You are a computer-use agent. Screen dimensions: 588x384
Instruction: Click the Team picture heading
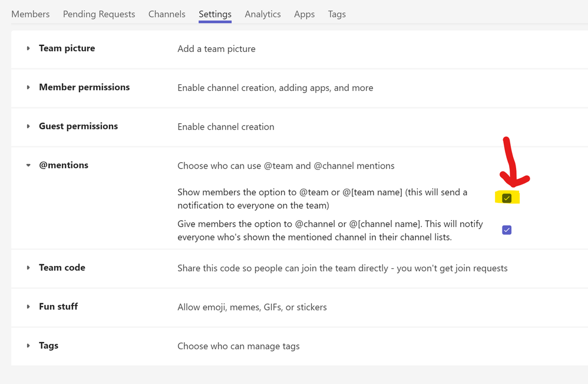tap(67, 48)
